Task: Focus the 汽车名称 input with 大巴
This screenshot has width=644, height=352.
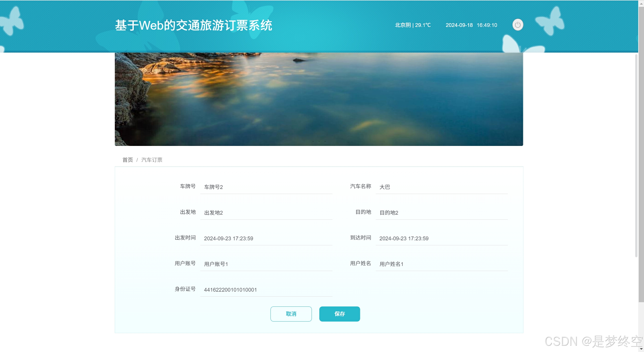Action: point(442,187)
